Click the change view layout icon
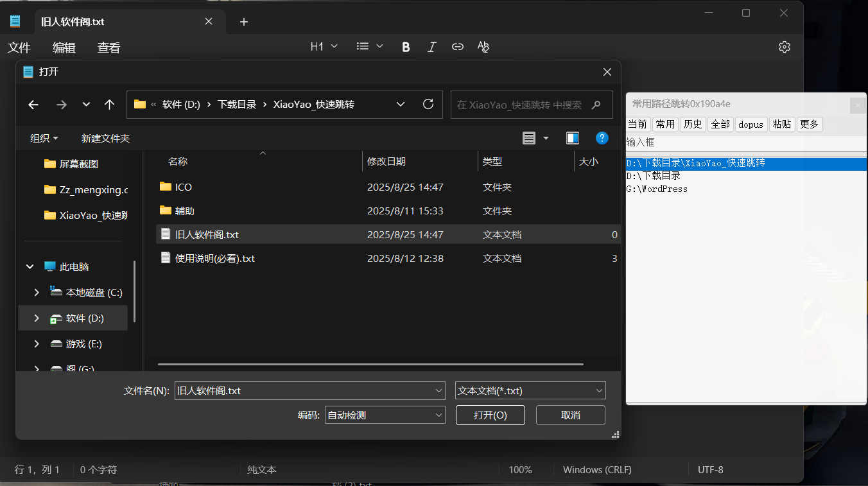868x486 pixels. coord(529,138)
